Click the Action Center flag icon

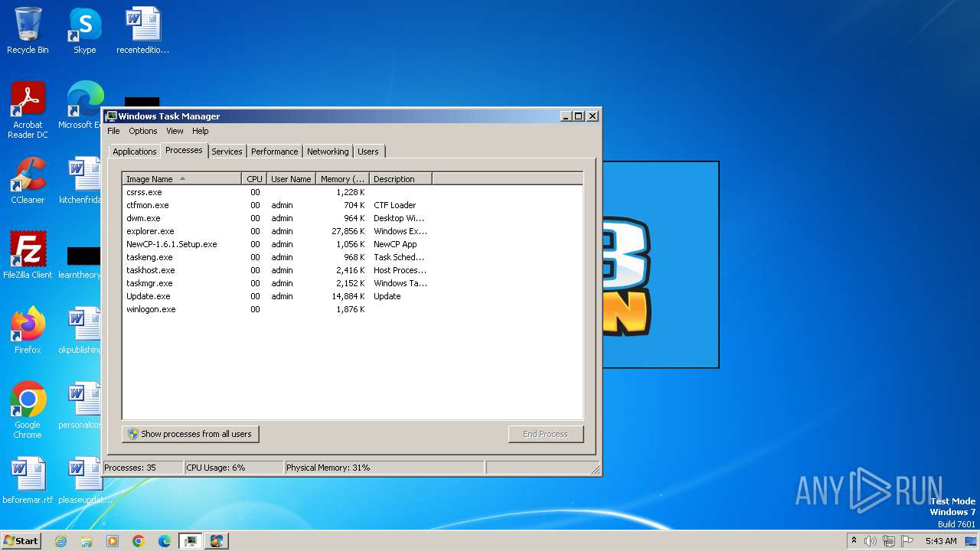click(x=907, y=541)
